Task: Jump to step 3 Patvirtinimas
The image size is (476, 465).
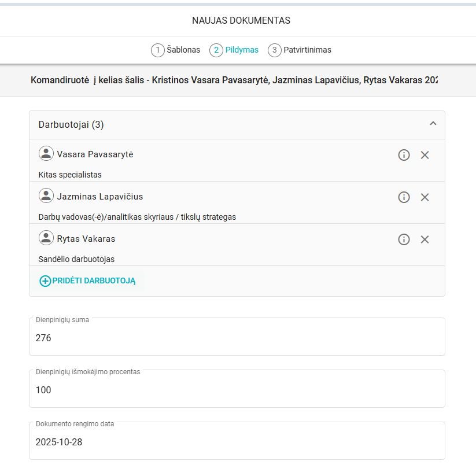Action: (300, 50)
